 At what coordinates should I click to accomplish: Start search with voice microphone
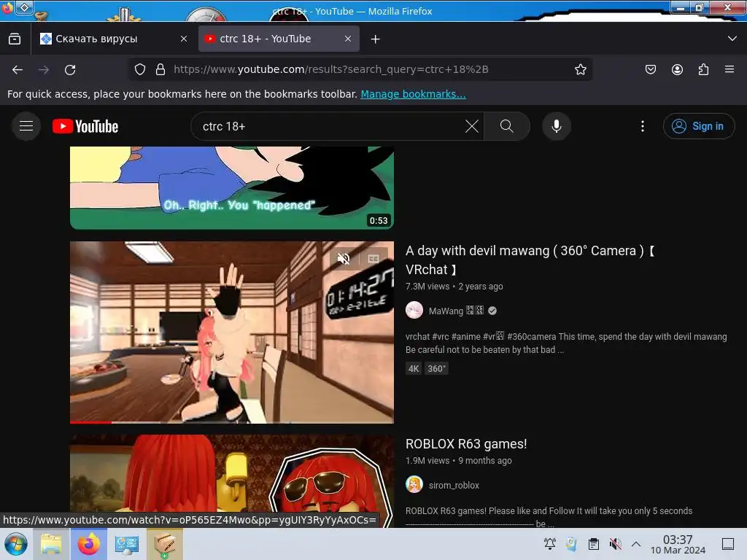pyautogui.click(x=557, y=126)
